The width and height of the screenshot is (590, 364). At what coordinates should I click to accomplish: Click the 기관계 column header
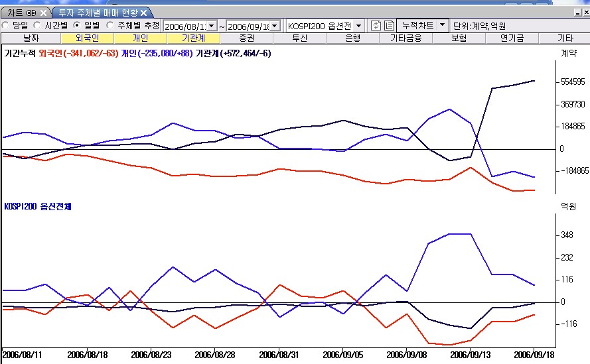(193, 38)
